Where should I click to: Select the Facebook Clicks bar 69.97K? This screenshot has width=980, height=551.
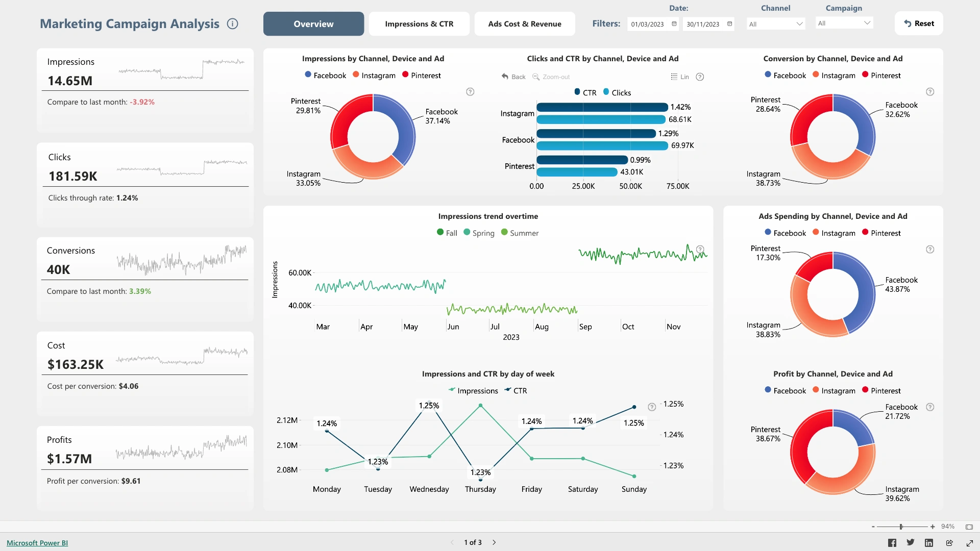click(602, 146)
